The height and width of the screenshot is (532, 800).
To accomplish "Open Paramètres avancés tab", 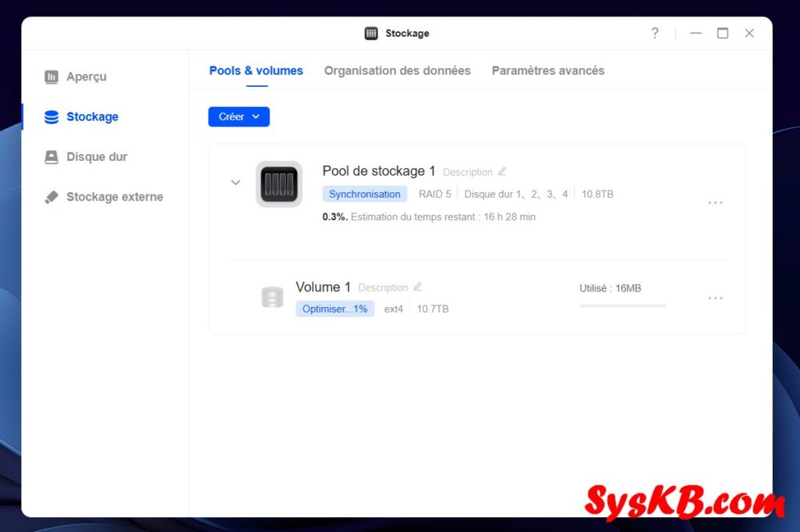I will point(548,71).
